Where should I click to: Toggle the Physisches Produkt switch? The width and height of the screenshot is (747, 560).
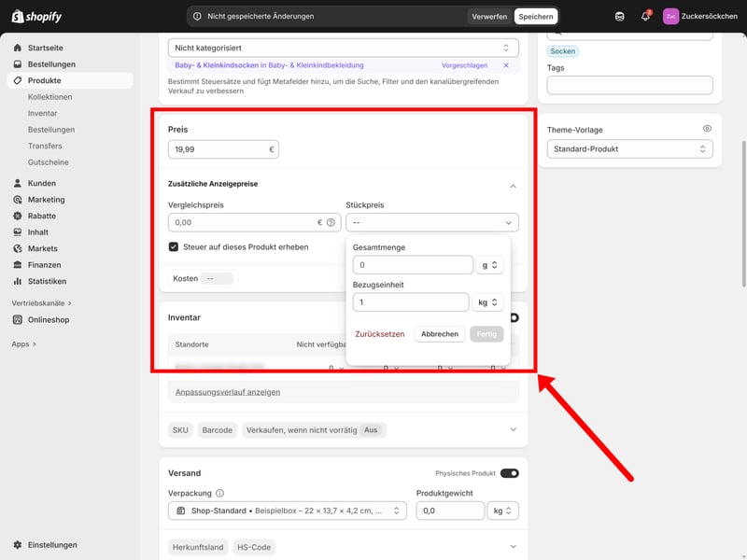tap(509, 473)
